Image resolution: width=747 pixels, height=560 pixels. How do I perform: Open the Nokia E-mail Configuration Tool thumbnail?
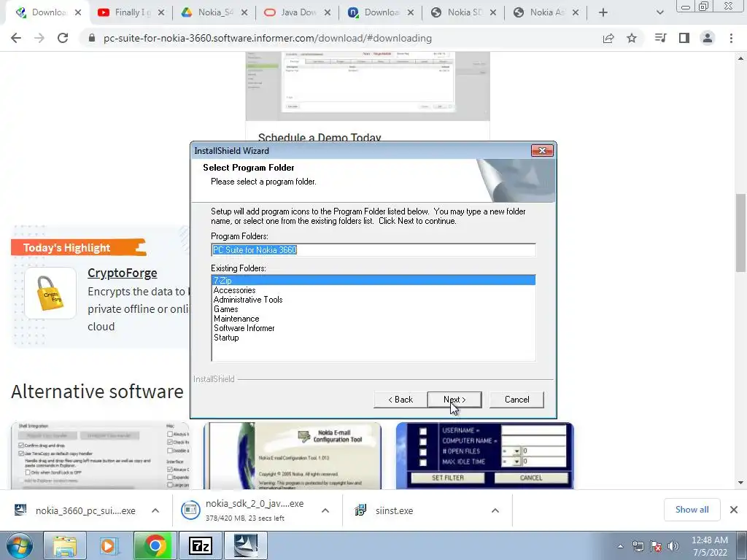coord(293,456)
